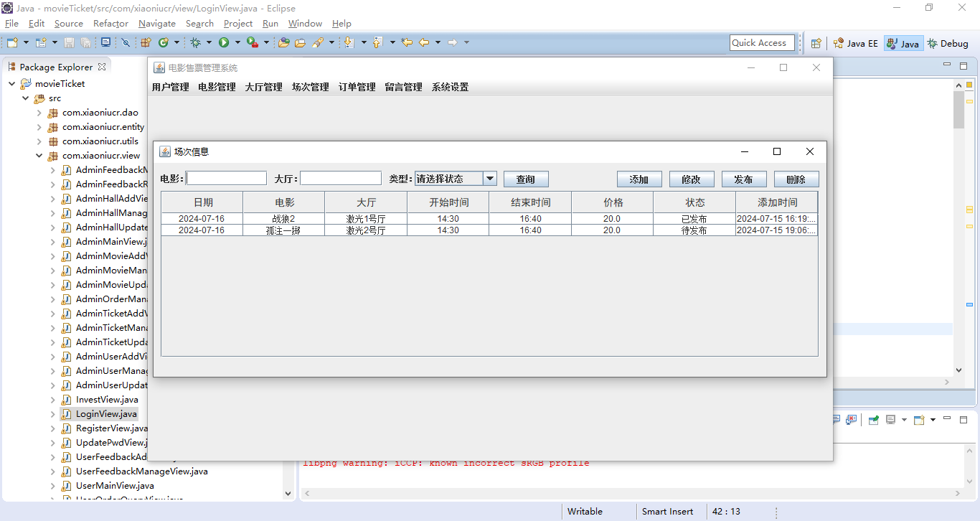This screenshot has width=980, height=521.
Task: Expand the com.xiaoniucr.entity package
Action: tap(39, 127)
